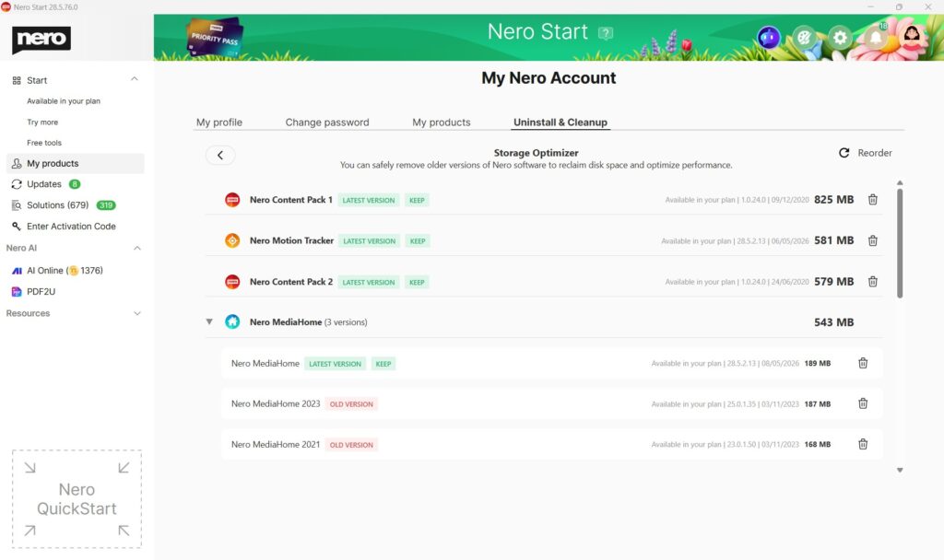
Task: Click OLD VERSION tag on Nero MediaHome 2021
Action: tap(351, 445)
